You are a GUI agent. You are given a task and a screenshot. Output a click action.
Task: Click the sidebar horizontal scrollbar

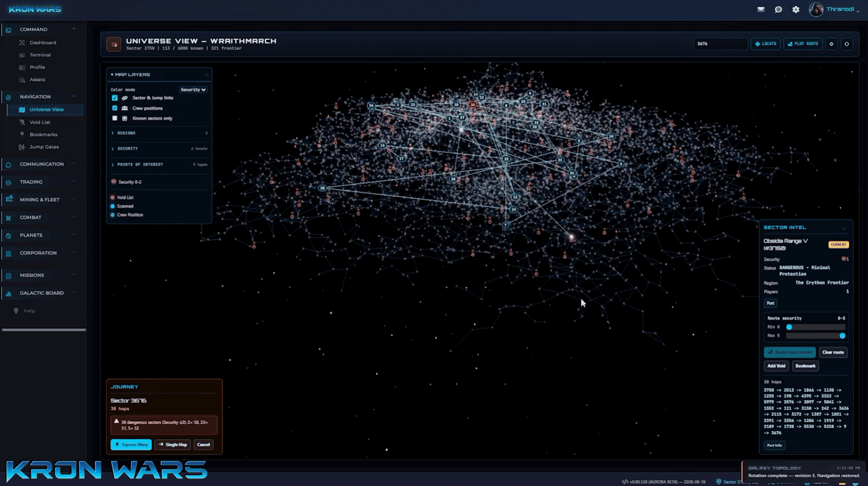(44, 330)
